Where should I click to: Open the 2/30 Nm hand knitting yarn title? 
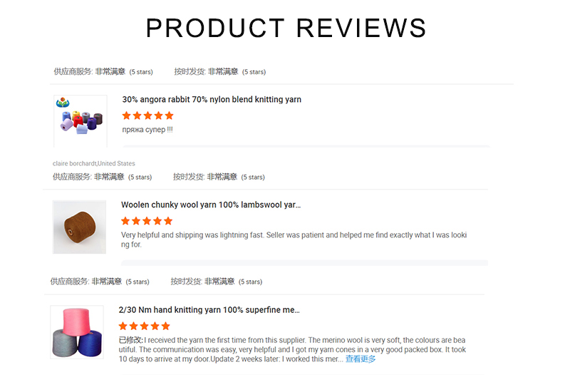tap(209, 310)
